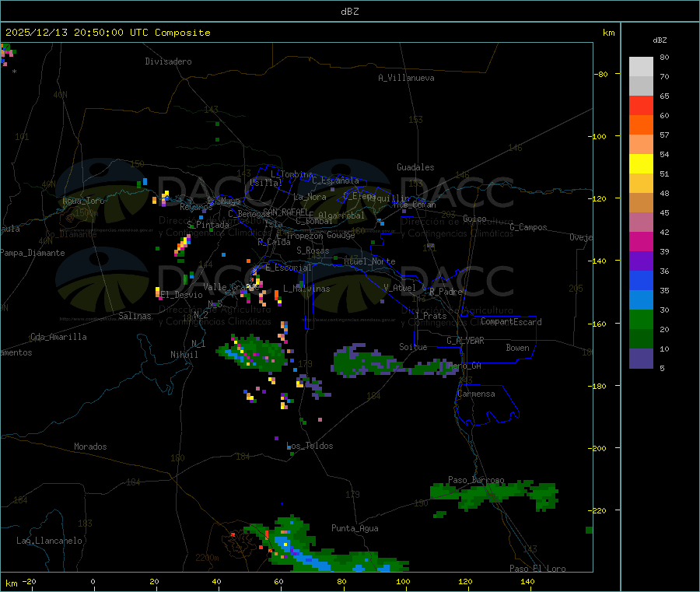
Task: Click the 'Los_Toldos' label
Action: coord(310,446)
